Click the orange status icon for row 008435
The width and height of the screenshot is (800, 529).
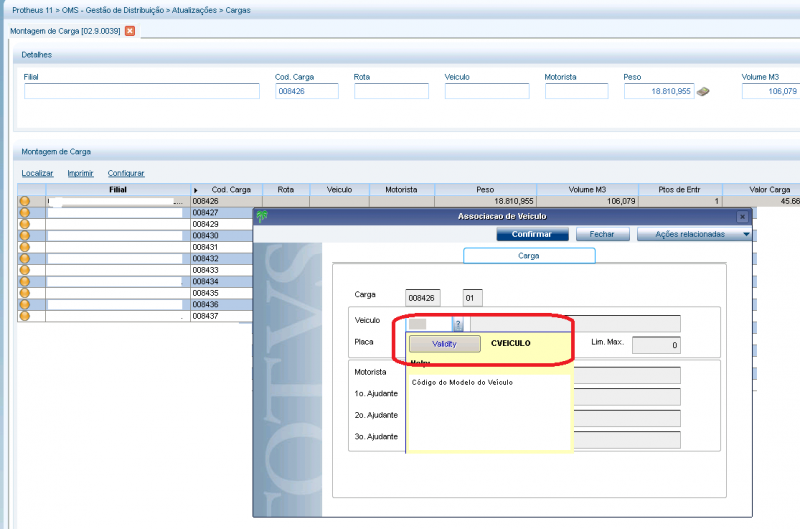point(24,293)
